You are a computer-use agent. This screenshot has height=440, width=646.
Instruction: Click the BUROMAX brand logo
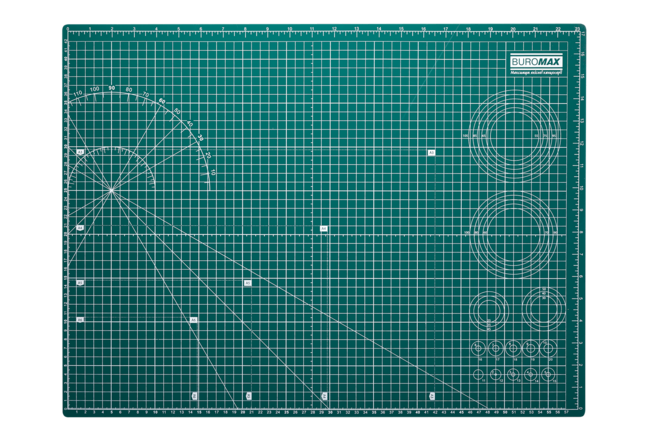coord(536,62)
